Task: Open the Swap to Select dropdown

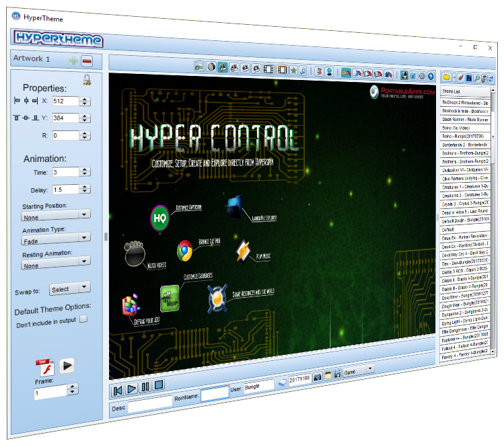Action: 70,288
